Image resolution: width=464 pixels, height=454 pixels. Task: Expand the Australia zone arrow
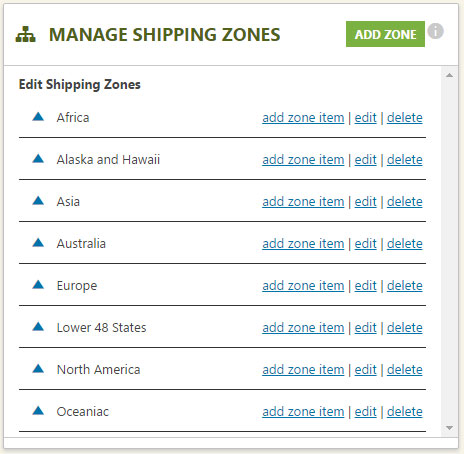coord(38,242)
